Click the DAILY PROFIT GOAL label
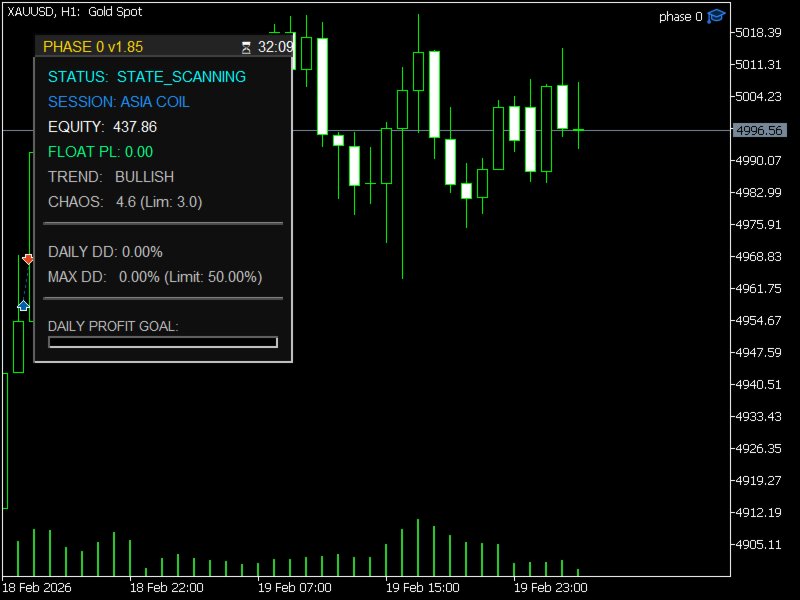800x600 pixels. [113, 326]
